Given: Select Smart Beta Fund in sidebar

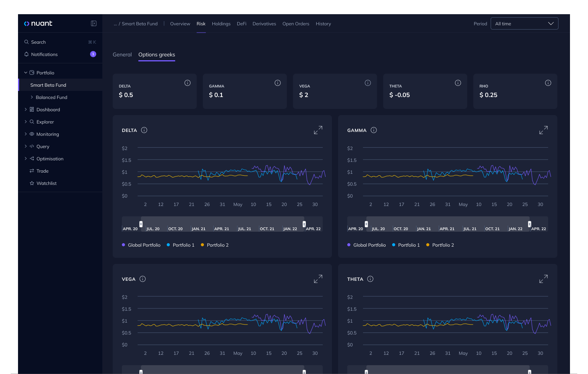Looking at the screenshot, I should (60, 85).
